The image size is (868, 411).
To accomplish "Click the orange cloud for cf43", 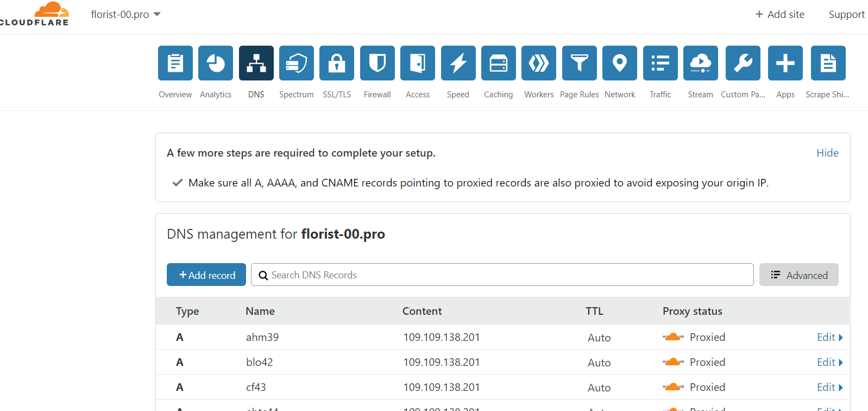I will pyautogui.click(x=674, y=387).
